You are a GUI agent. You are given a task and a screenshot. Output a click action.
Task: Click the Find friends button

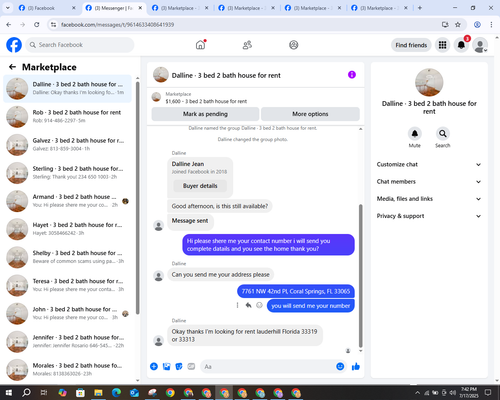pos(411,45)
